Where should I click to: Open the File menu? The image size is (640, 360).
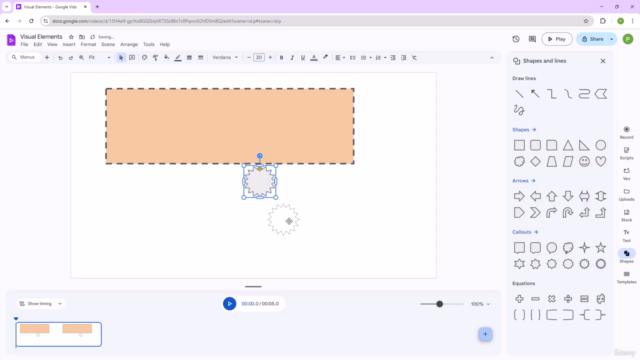[24, 44]
